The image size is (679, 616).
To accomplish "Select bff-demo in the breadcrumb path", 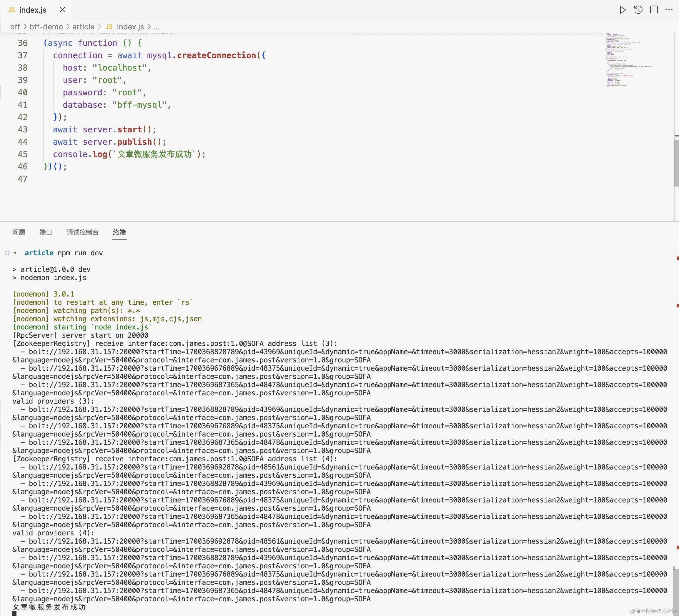I will [46, 27].
